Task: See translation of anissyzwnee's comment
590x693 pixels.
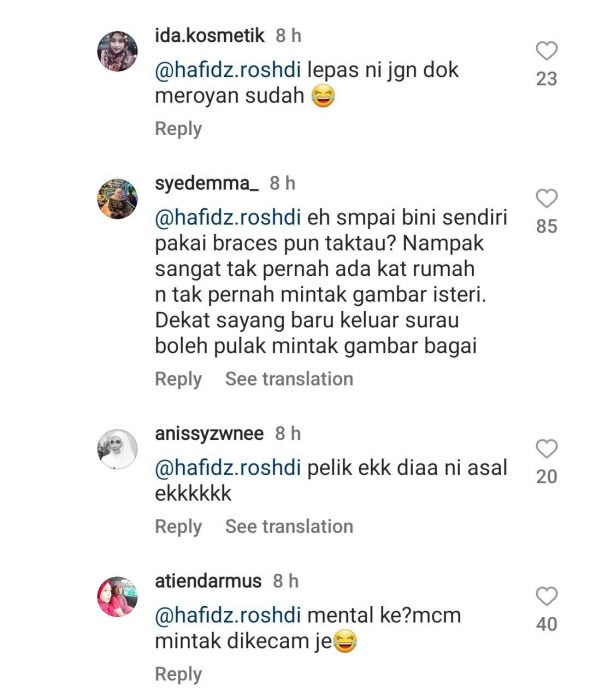Action: click(289, 527)
